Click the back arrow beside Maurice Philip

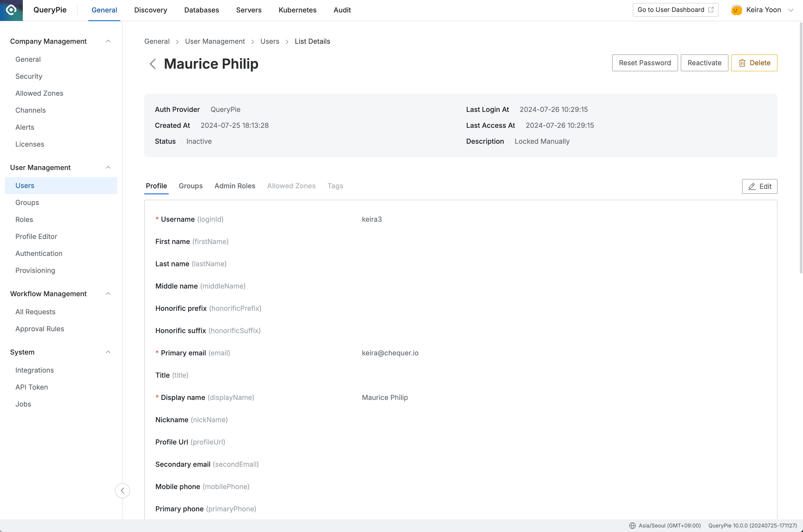pyautogui.click(x=153, y=64)
